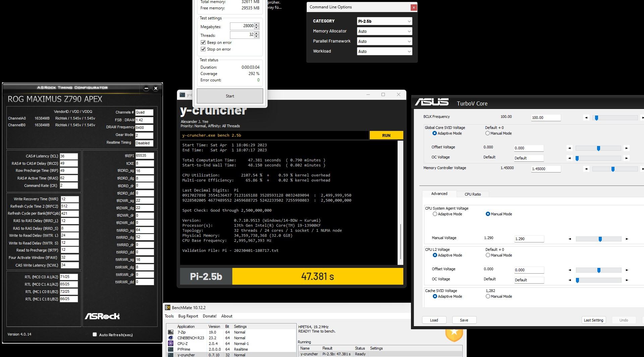Toggle Stop on error checkbox
Screen dimensions: 644x357
click(203, 49)
